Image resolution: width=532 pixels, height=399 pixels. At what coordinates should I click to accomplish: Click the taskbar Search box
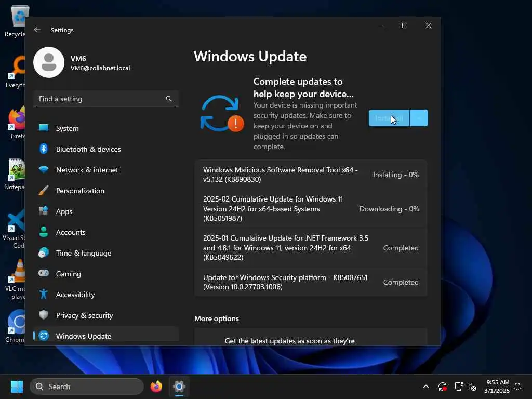click(87, 387)
